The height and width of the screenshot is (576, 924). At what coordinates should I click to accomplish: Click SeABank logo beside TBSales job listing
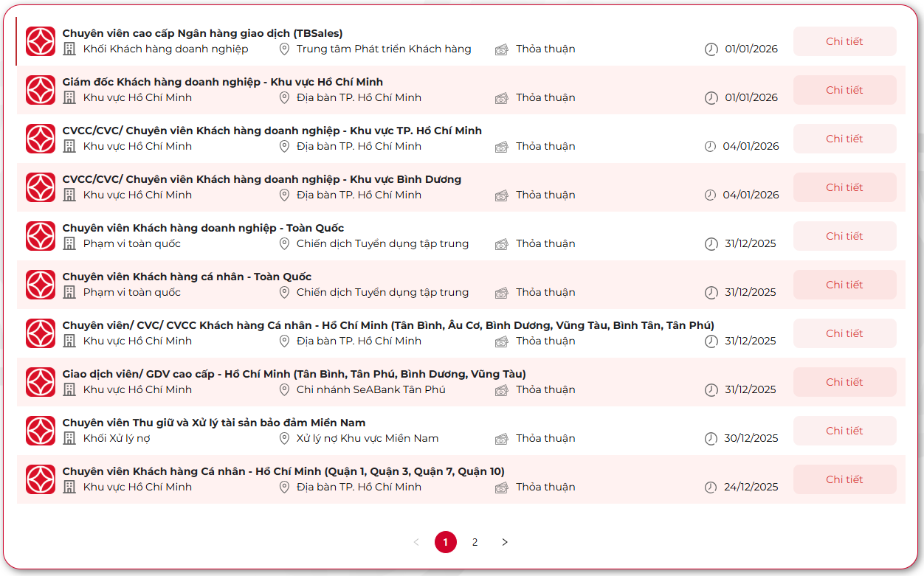click(41, 41)
